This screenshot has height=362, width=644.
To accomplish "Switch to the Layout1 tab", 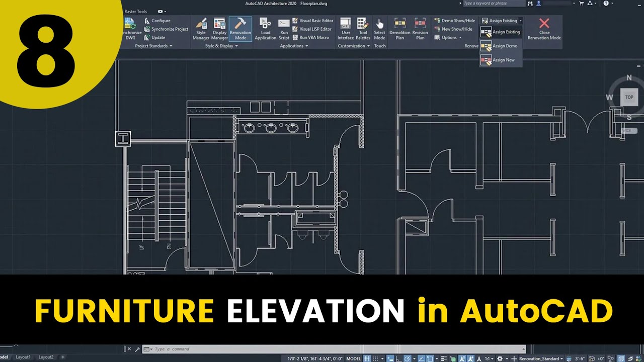I will 23,357.
